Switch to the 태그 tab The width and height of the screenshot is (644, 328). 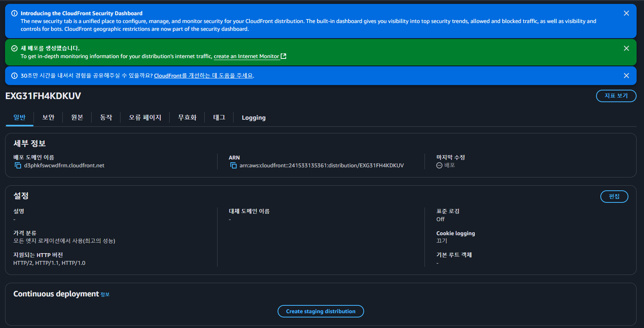[x=219, y=117]
